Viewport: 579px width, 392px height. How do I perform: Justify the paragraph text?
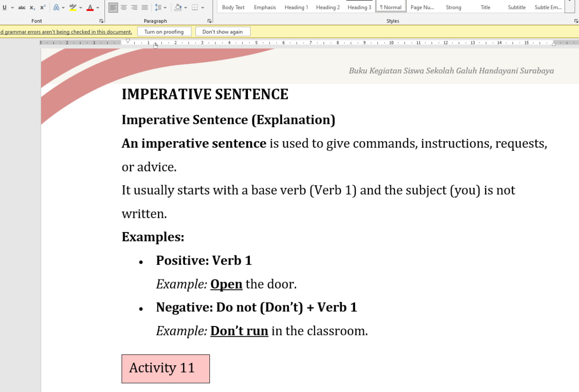click(x=144, y=7)
